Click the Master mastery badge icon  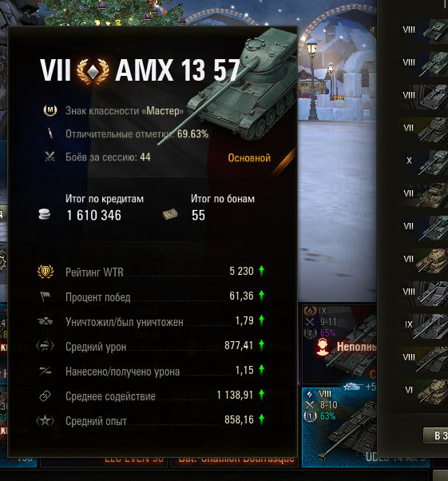(x=50, y=110)
